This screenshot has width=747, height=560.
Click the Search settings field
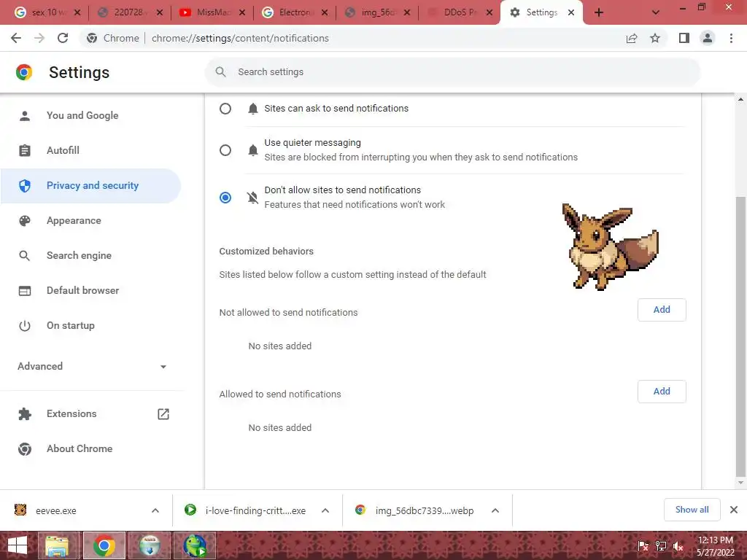click(x=452, y=72)
